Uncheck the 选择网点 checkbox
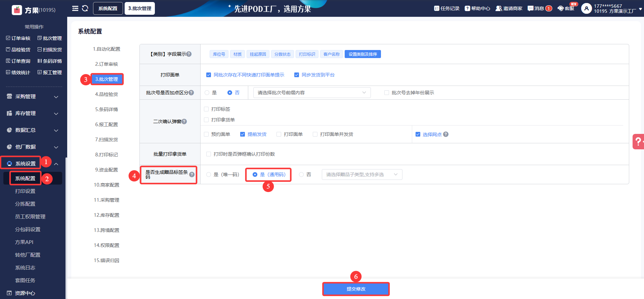The height and width of the screenshot is (299, 644). (418, 134)
